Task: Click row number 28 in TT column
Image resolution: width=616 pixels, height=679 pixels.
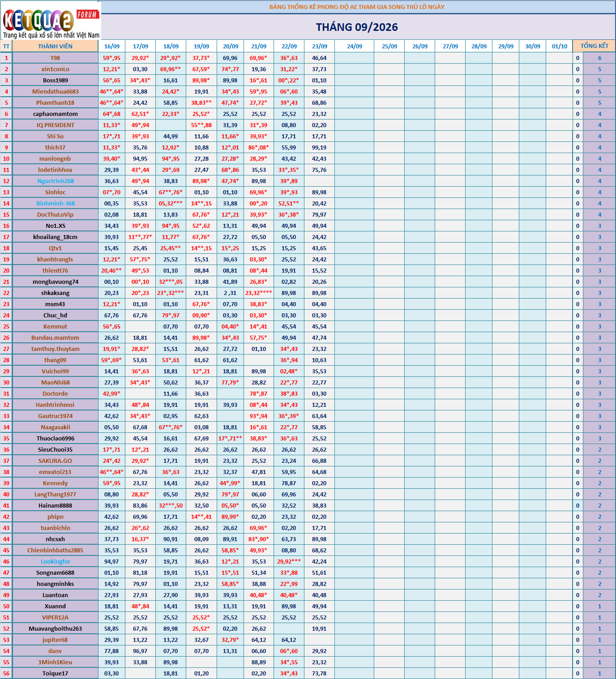Action: pyautogui.click(x=6, y=360)
